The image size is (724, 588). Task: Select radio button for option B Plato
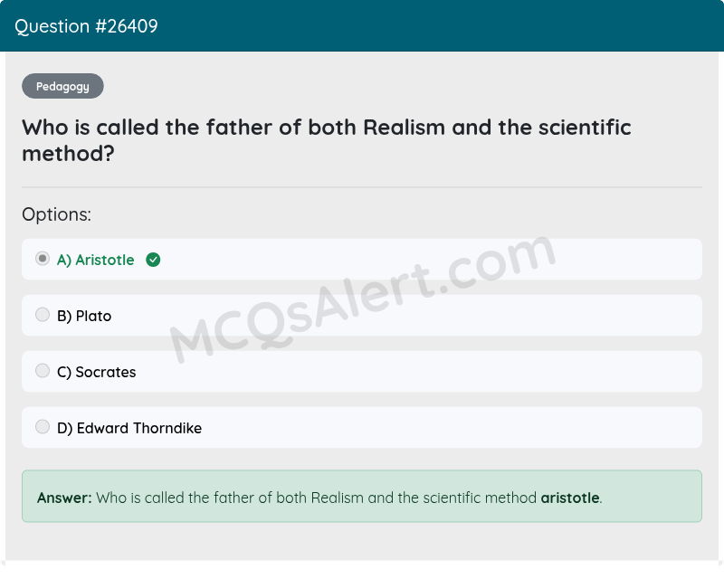tap(43, 314)
